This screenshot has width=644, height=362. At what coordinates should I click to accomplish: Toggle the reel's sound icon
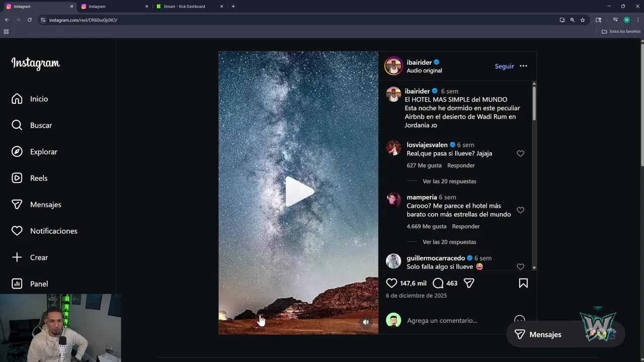tap(366, 322)
